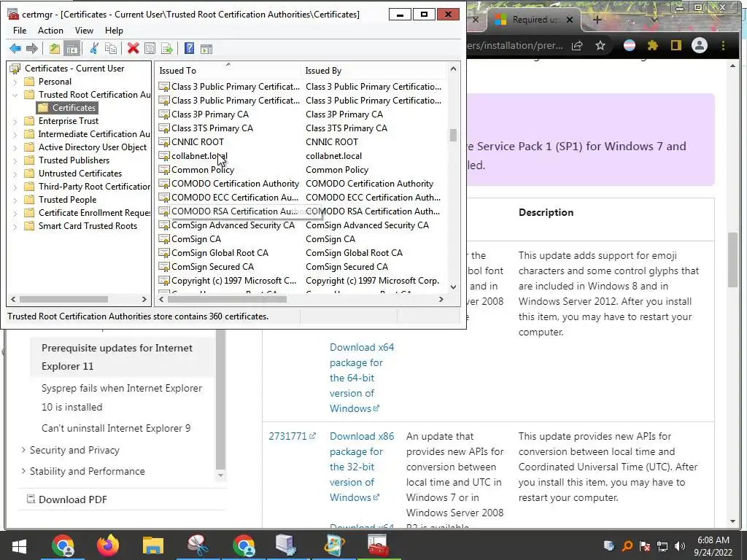This screenshot has width=747, height=560.
Task: Click collabnet.local certificate icon
Action: [x=164, y=156]
